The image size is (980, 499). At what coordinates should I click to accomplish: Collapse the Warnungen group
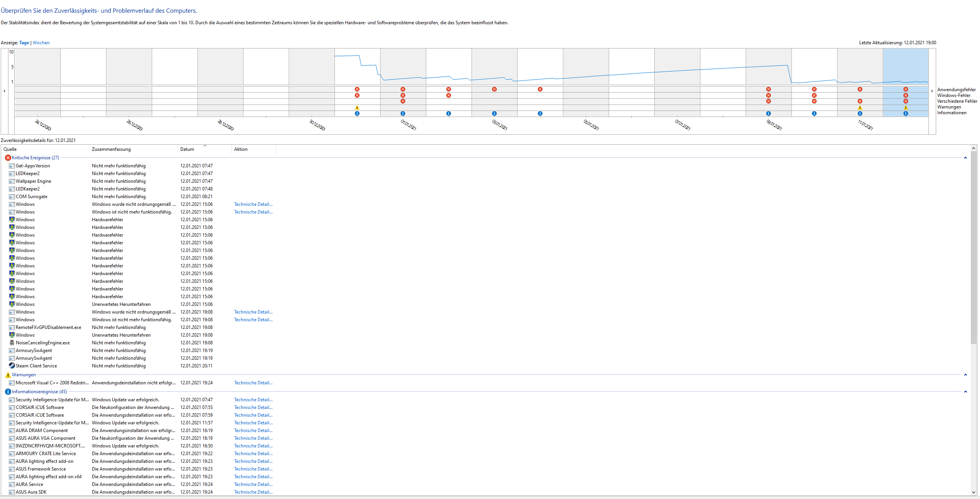point(965,375)
